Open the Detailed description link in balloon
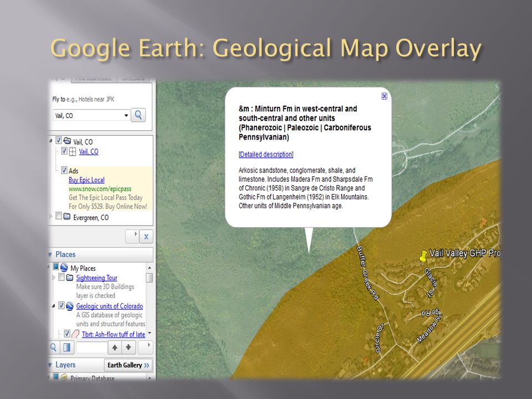Viewport: 532px width, 399px height. click(265, 155)
